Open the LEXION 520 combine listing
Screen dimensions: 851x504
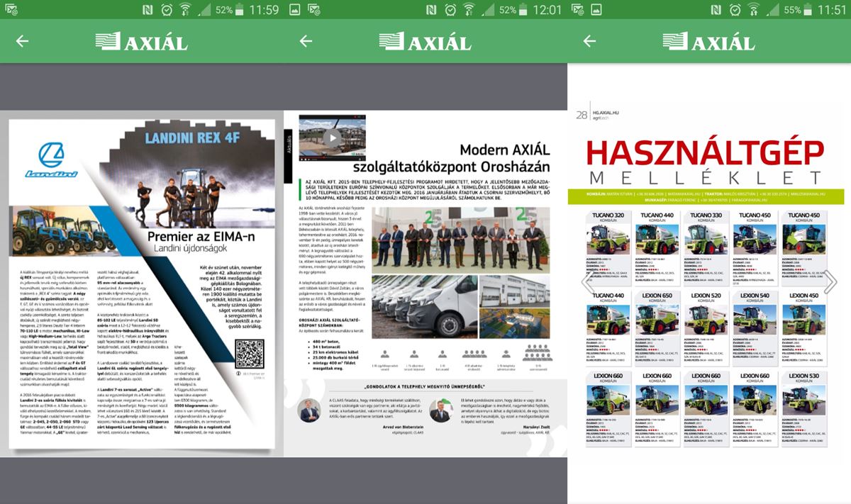tap(706, 327)
